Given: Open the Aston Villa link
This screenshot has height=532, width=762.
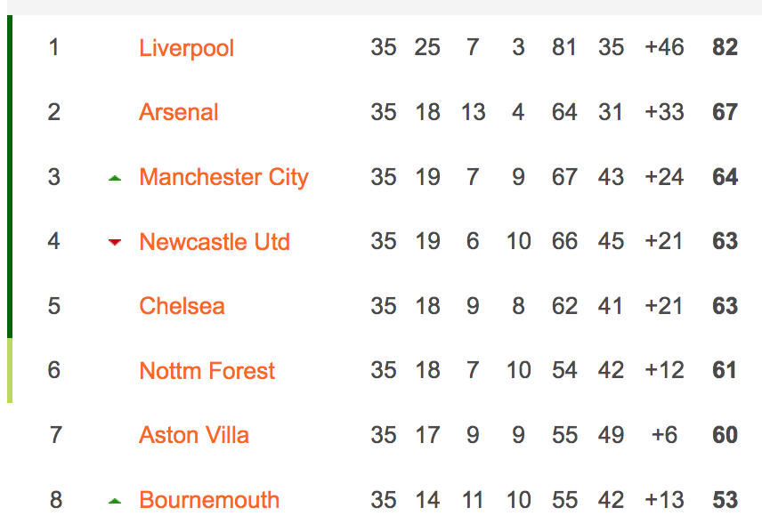Looking at the screenshot, I should coord(194,435).
